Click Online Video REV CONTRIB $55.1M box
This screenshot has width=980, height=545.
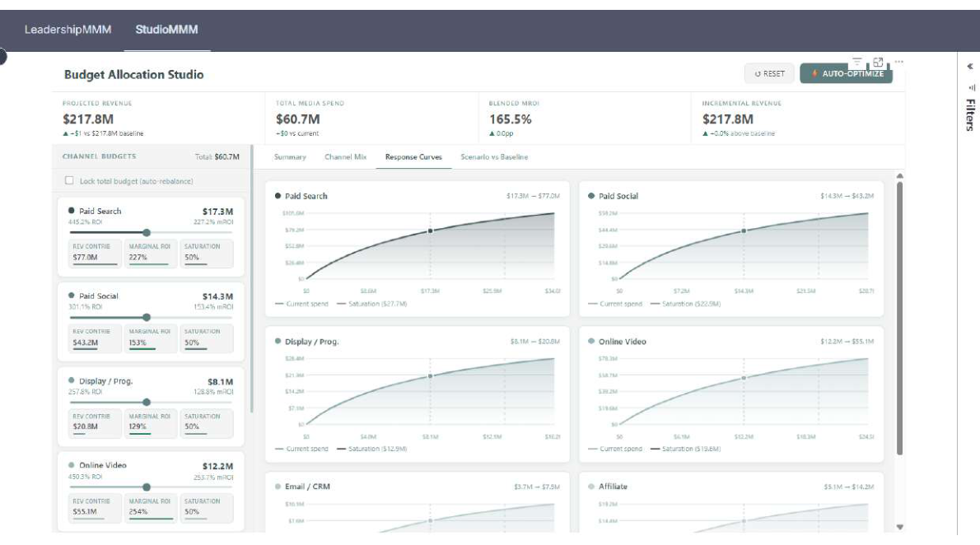(95, 508)
